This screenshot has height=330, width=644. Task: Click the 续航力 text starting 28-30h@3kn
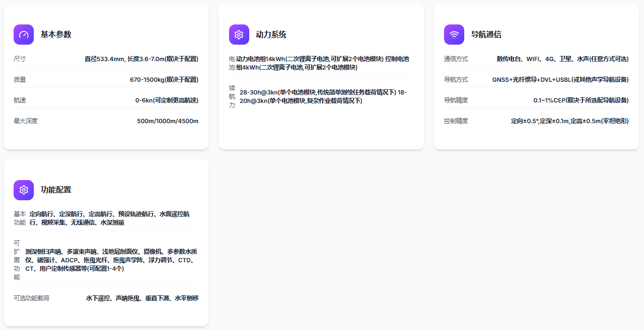[323, 96]
